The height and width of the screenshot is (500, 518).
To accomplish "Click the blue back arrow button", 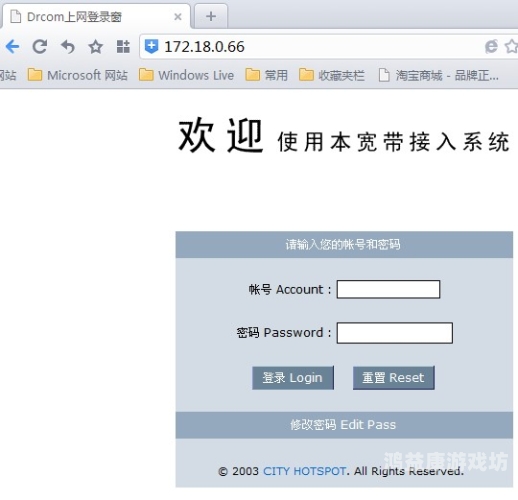I will point(13,46).
